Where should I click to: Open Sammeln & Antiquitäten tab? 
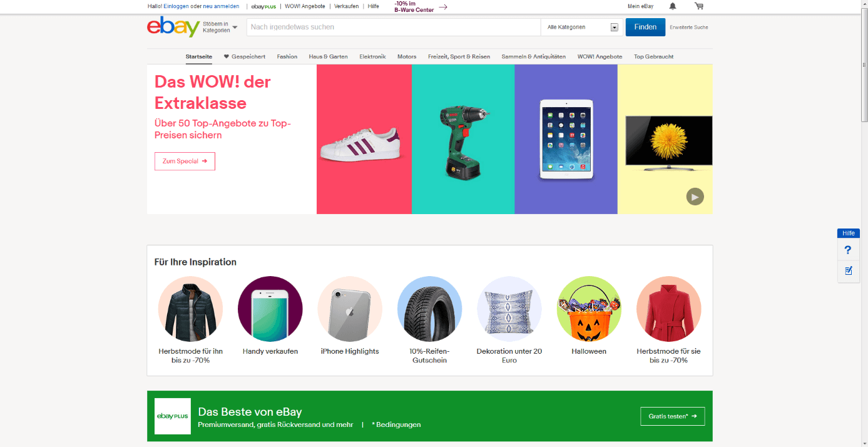click(x=533, y=56)
